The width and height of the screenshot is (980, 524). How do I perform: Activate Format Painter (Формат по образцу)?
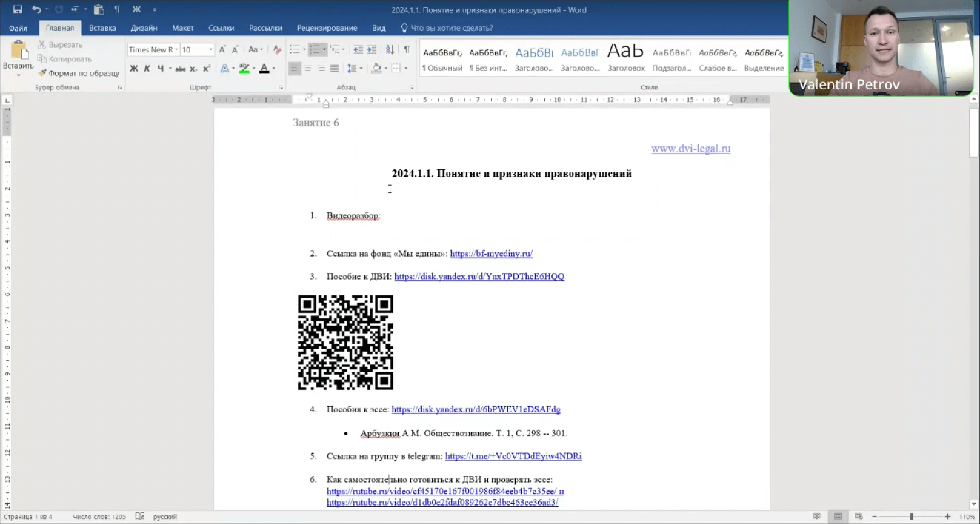78,73
